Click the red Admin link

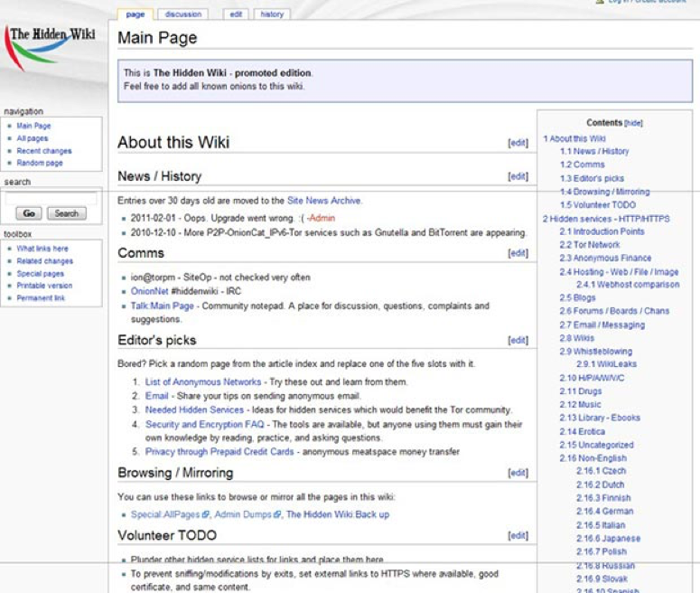[x=322, y=218]
